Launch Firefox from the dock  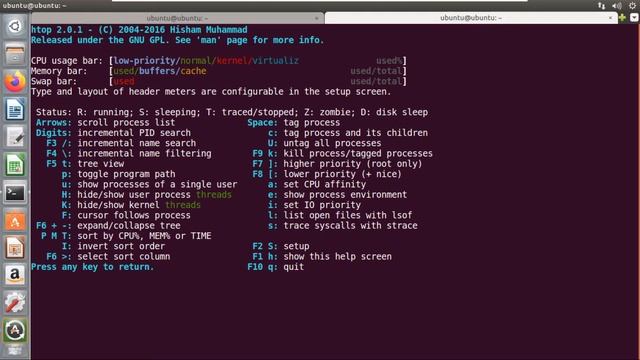tap(15, 82)
